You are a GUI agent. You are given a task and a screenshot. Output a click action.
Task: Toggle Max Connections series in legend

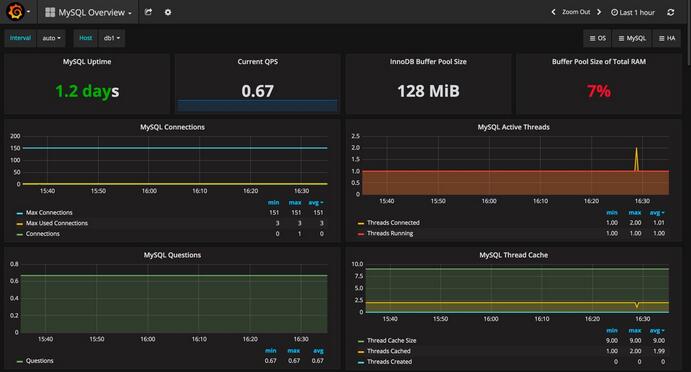coord(49,212)
